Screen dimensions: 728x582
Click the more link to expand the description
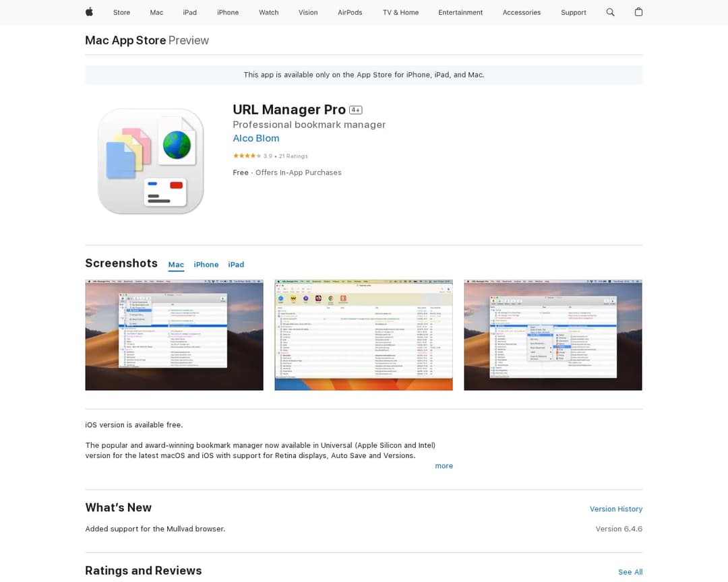pos(444,465)
